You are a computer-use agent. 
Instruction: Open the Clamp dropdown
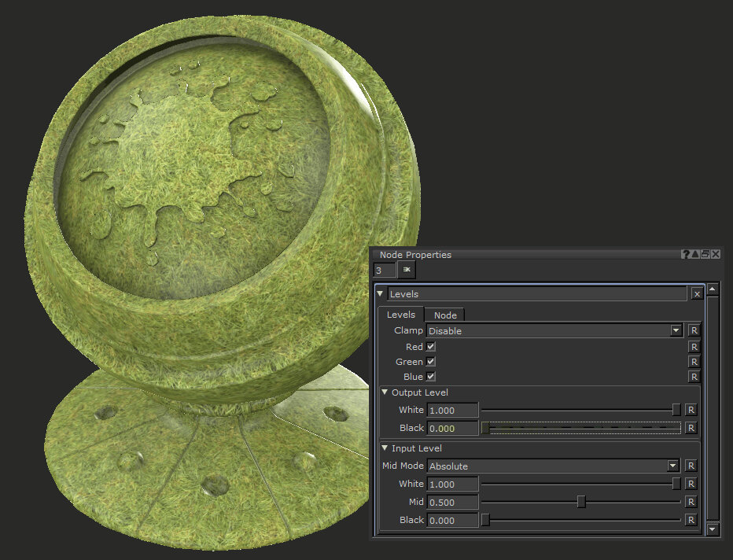coord(676,331)
